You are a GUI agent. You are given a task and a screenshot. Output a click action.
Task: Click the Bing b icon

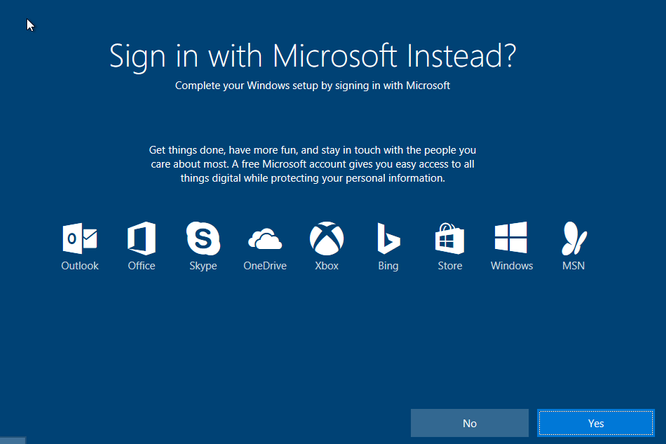coord(388,238)
